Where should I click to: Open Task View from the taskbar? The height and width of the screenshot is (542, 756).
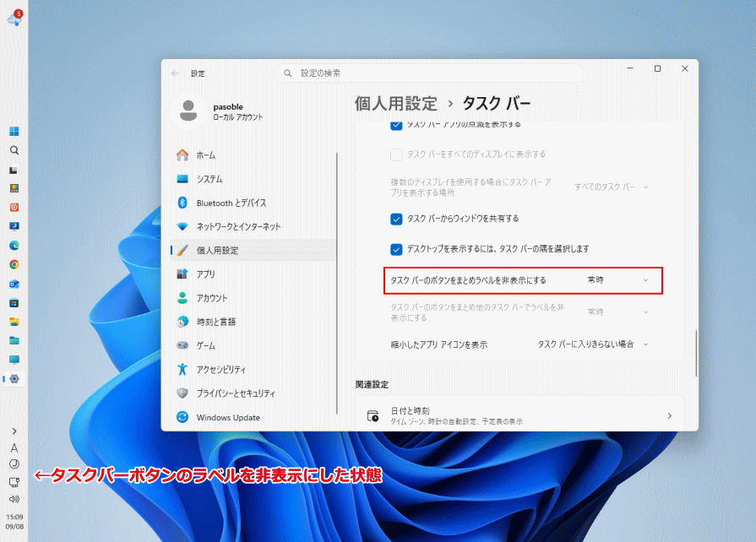(x=14, y=170)
